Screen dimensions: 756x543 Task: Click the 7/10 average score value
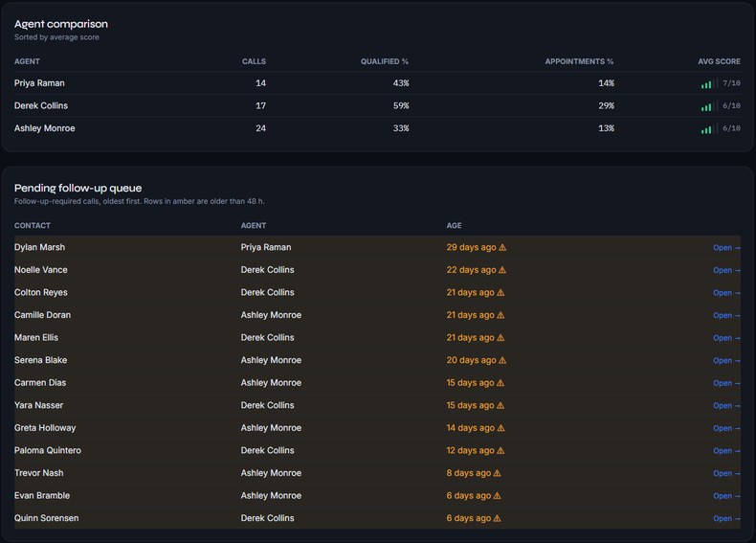pos(731,83)
